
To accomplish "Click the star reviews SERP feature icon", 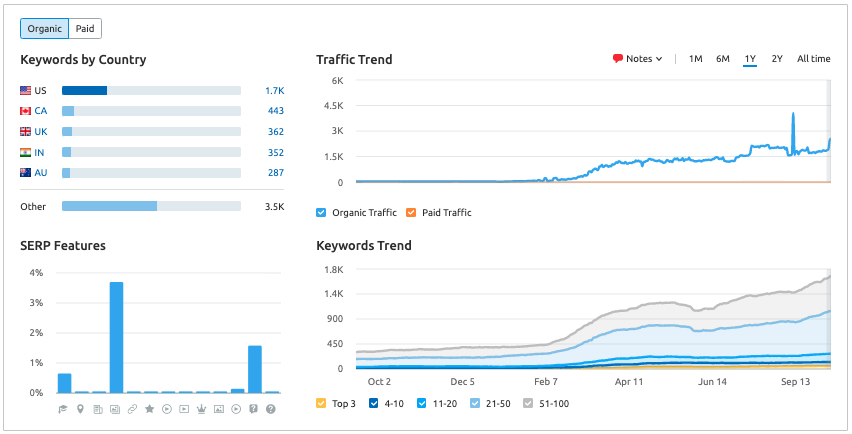I will pos(150,409).
